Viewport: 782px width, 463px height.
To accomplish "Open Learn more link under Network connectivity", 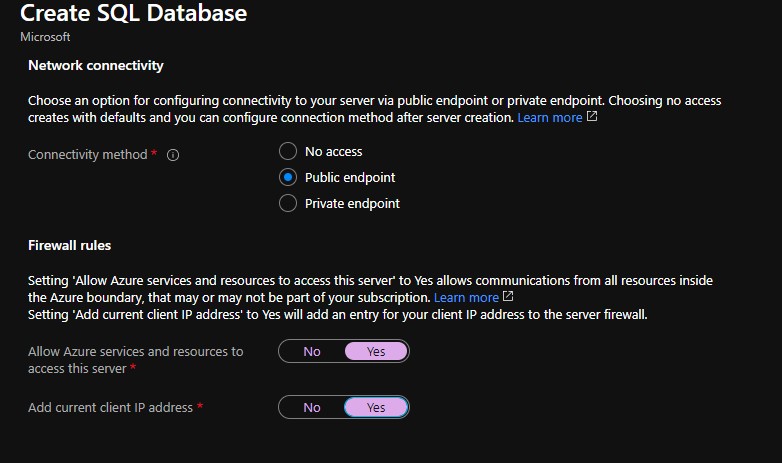I will point(549,118).
